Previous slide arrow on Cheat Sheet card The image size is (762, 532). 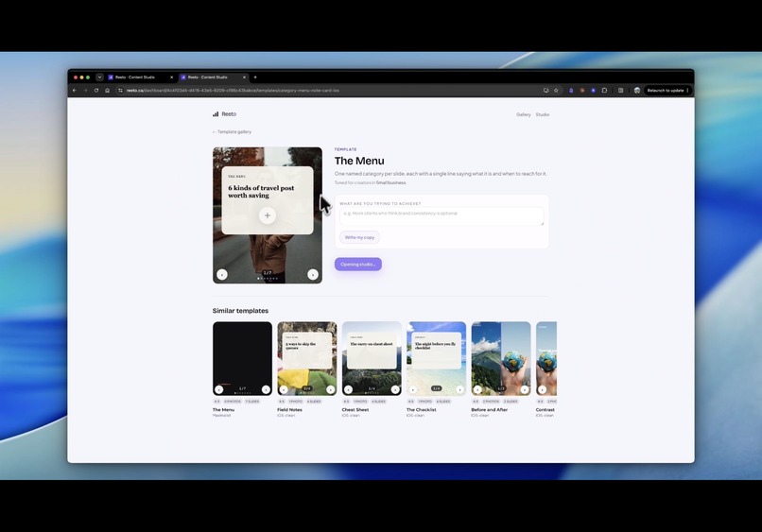tap(349, 389)
